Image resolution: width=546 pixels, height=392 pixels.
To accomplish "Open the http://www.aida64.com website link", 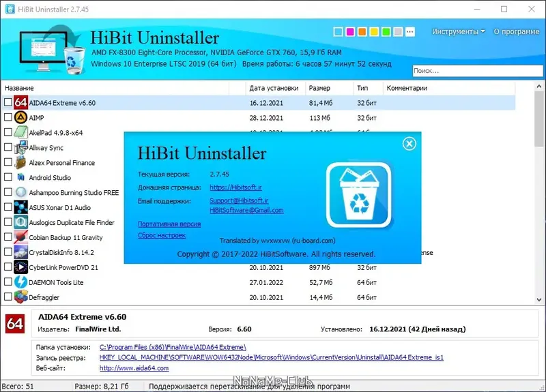I will coord(134,368).
